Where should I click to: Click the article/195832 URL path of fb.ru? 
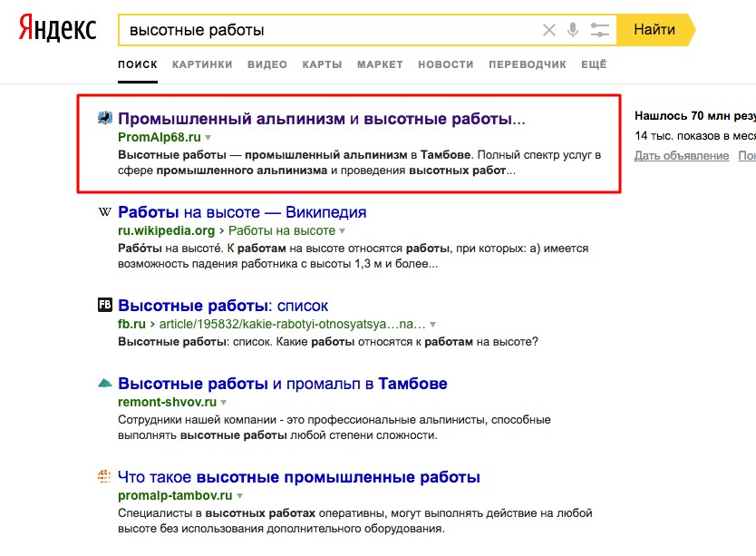(292, 324)
